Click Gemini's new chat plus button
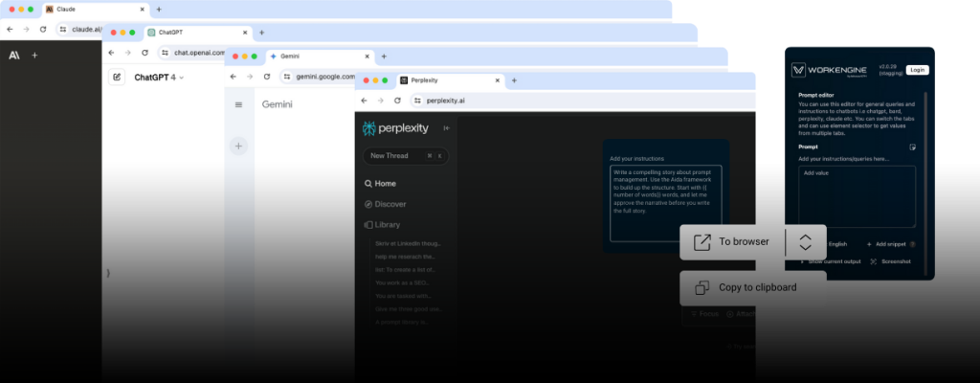Viewport: 980px width, 383px height. point(238,146)
